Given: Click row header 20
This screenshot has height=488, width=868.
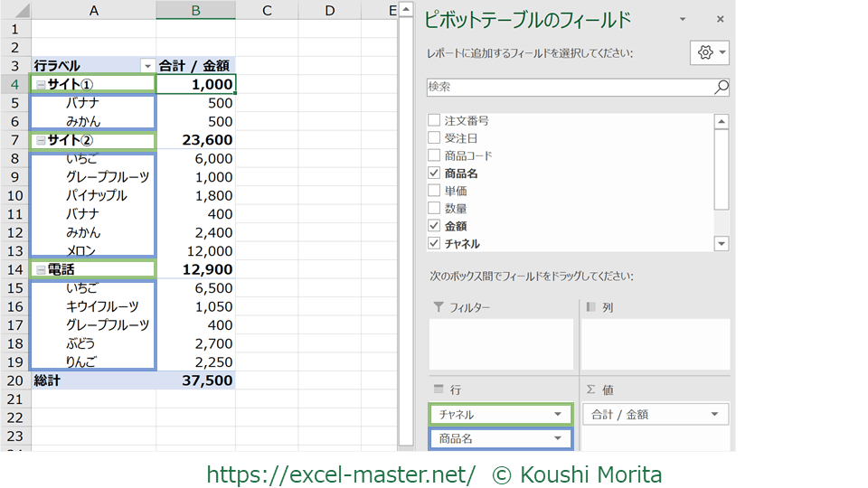Looking at the screenshot, I should coord(14,380).
